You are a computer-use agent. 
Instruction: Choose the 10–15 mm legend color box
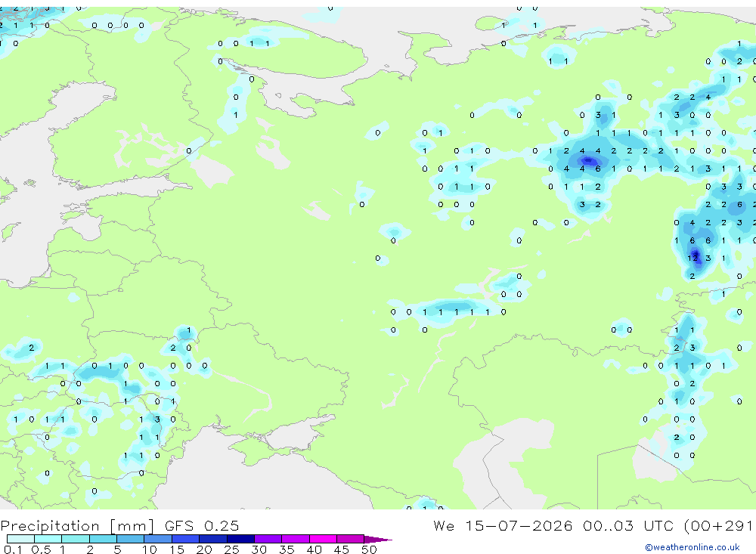(x=158, y=539)
